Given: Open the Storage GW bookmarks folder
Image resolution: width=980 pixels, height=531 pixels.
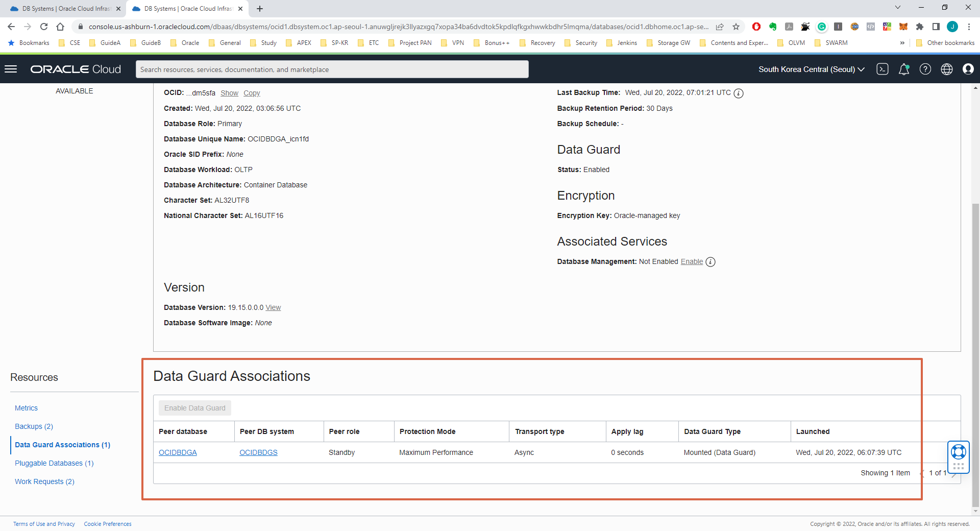Looking at the screenshot, I should tap(668, 43).
